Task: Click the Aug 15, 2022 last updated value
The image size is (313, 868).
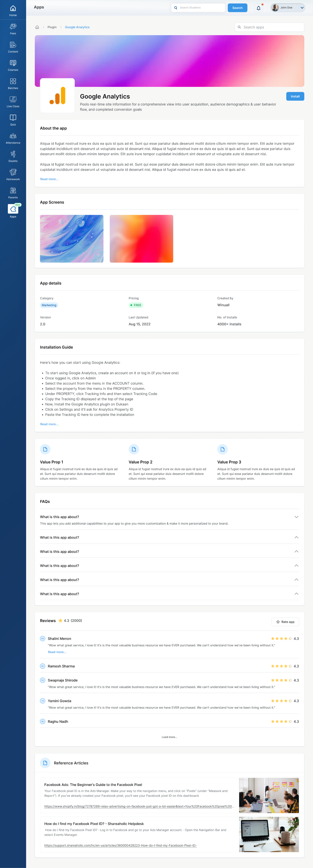Action: coord(140,324)
